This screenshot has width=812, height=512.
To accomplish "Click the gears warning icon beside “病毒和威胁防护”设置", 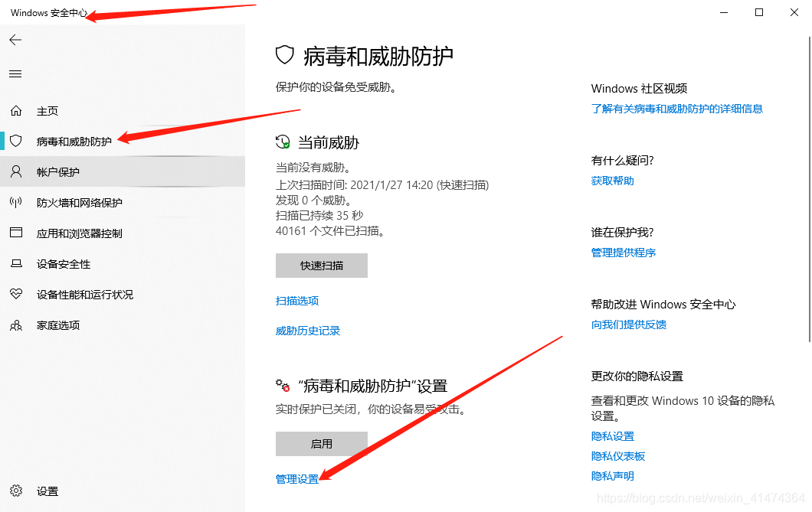I will pos(283,385).
